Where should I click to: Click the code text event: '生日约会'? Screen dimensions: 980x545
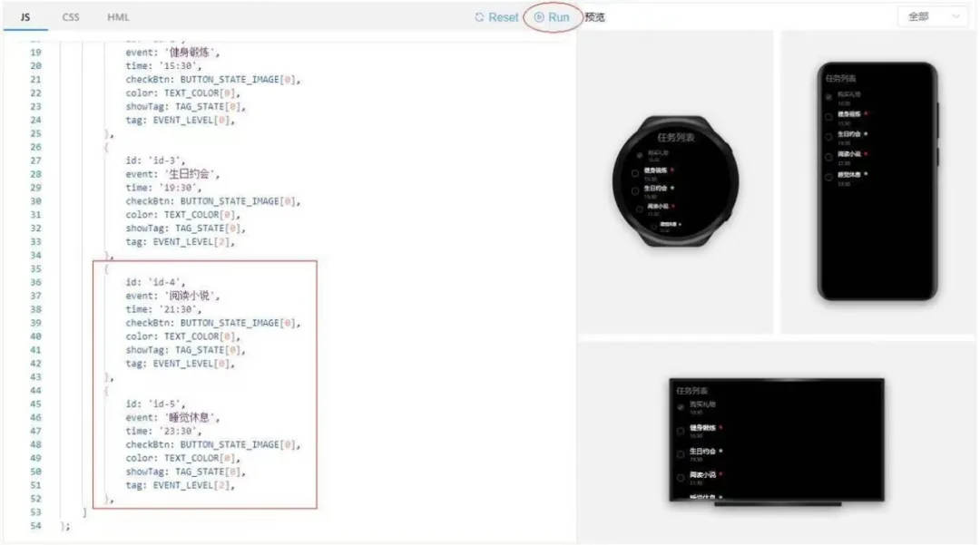point(173,174)
